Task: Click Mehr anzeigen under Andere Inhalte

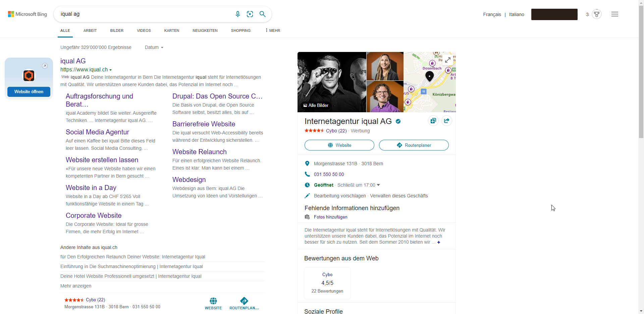Action: click(x=76, y=286)
